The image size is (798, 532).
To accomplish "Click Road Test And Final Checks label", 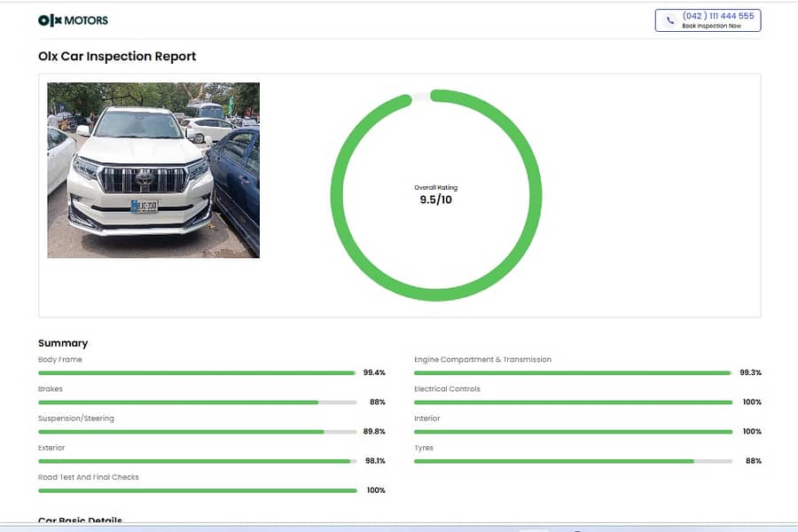I will (x=89, y=478).
